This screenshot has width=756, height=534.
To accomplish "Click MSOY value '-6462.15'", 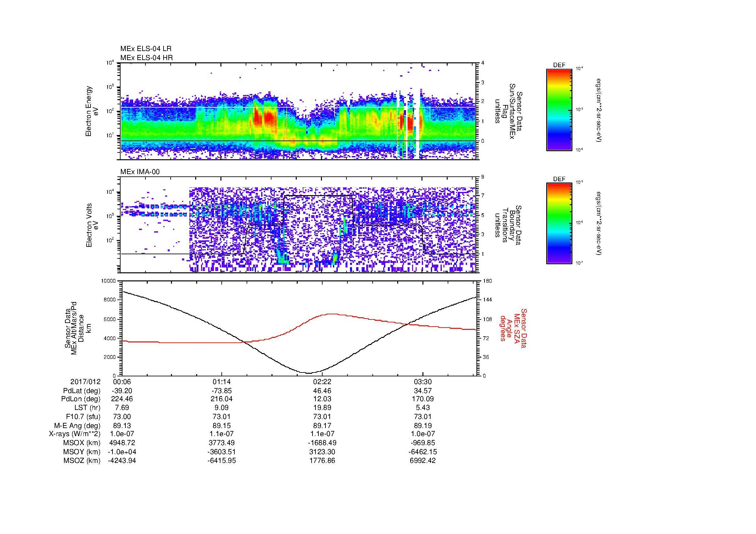I will [x=422, y=452].
